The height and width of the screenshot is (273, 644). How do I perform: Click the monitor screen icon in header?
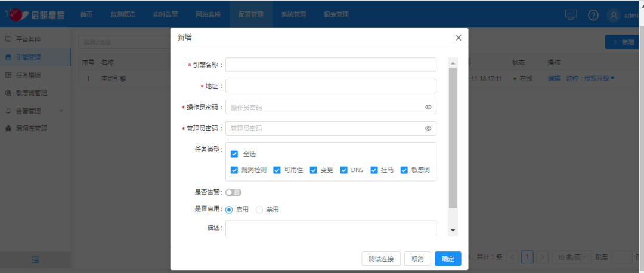571,15
